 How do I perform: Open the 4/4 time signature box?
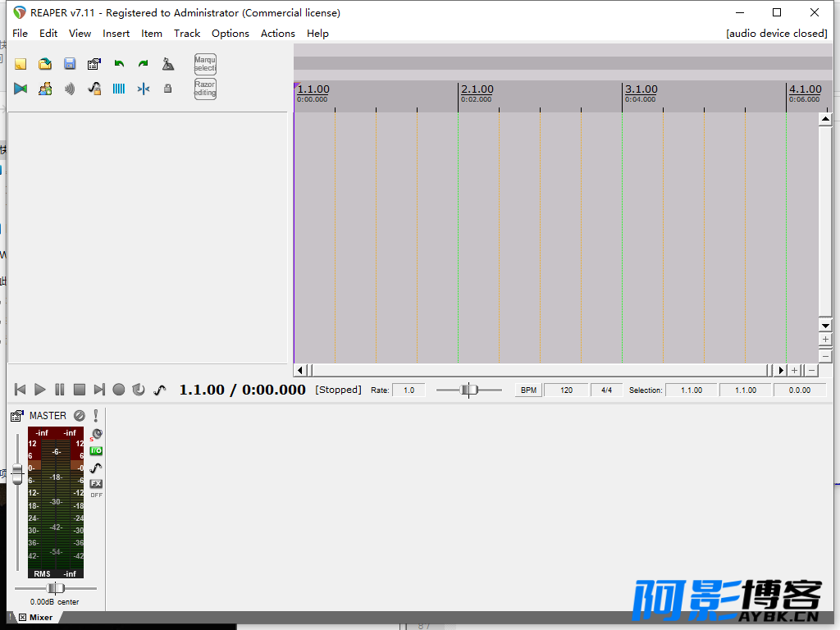point(606,390)
